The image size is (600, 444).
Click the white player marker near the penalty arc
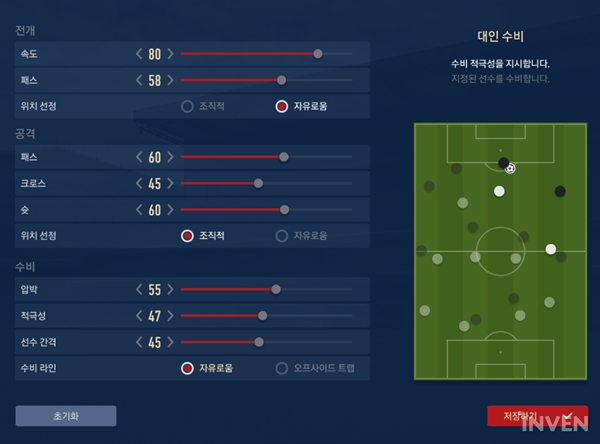tap(499, 191)
